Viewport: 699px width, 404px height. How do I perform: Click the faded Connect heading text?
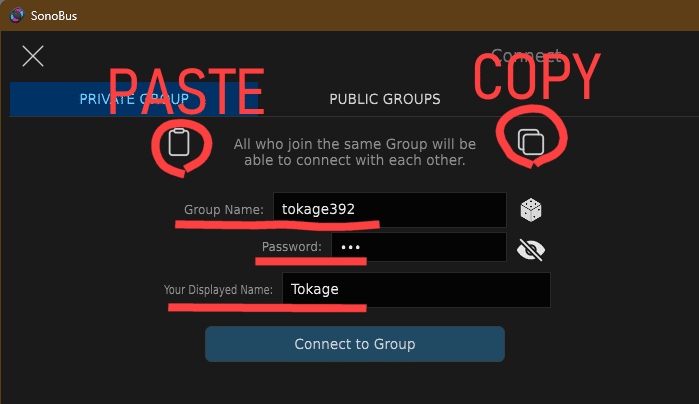click(x=526, y=56)
